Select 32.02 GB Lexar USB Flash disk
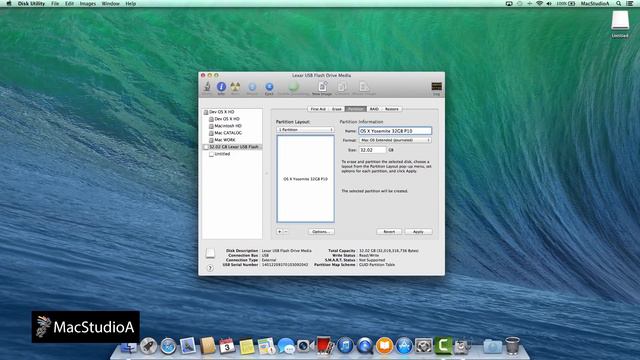Screen dimensions: 640x360 pos(232,147)
